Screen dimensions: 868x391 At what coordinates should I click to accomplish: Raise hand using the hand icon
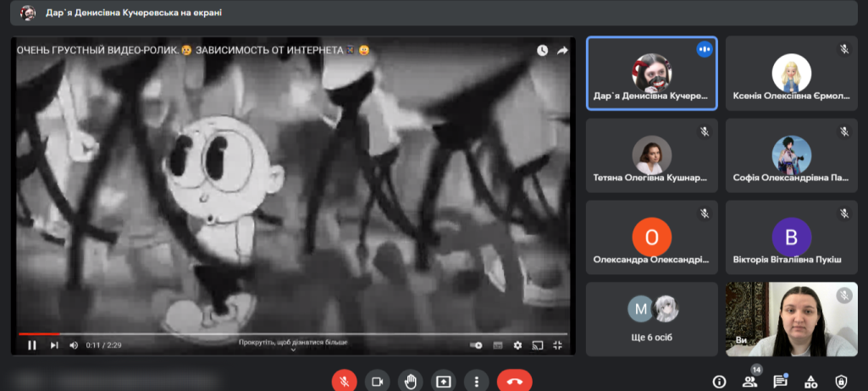(x=410, y=382)
